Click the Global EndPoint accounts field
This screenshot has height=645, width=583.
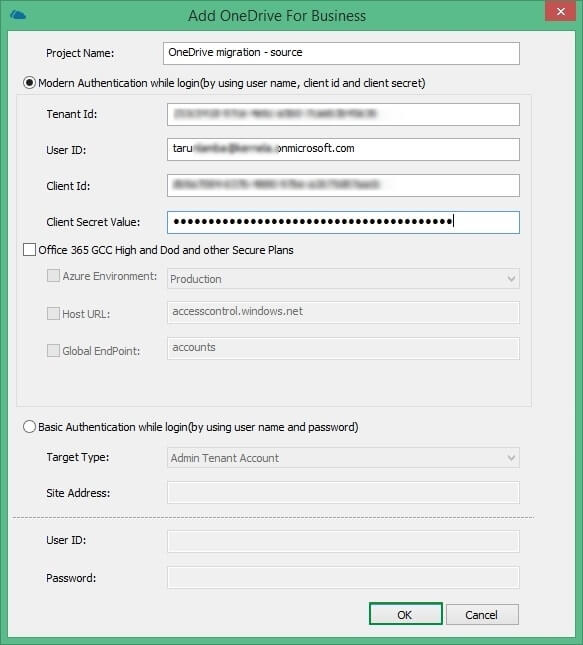[x=343, y=348]
